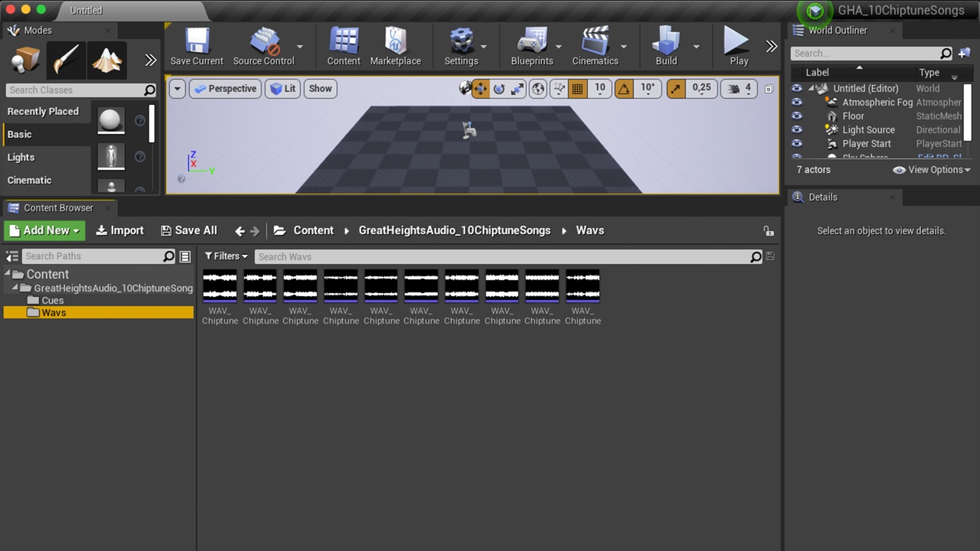The width and height of the screenshot is (980, 551).
Task: Open the Blueprints toolbar button
Action: point(532,47)
